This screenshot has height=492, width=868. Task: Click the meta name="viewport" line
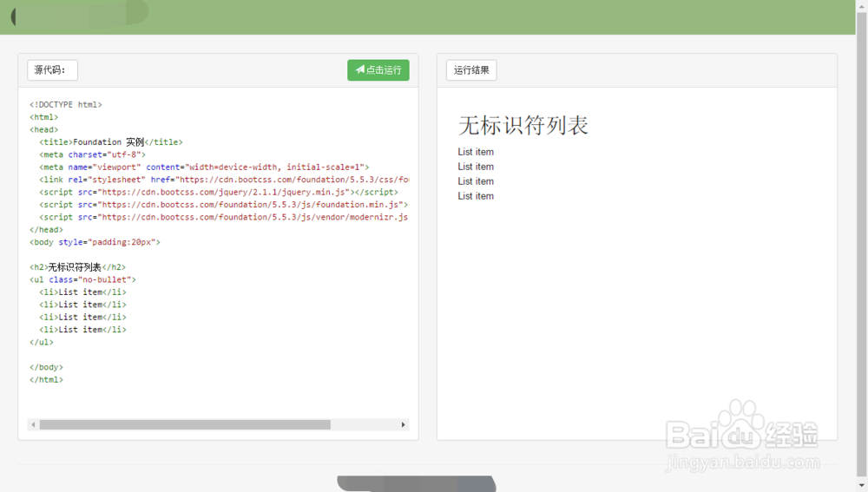[x=204, y=167]
